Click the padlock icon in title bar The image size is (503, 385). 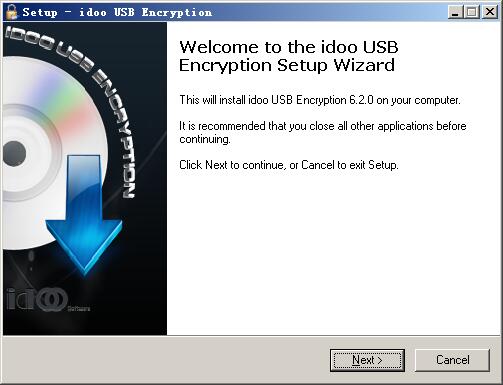click(11, 12)
